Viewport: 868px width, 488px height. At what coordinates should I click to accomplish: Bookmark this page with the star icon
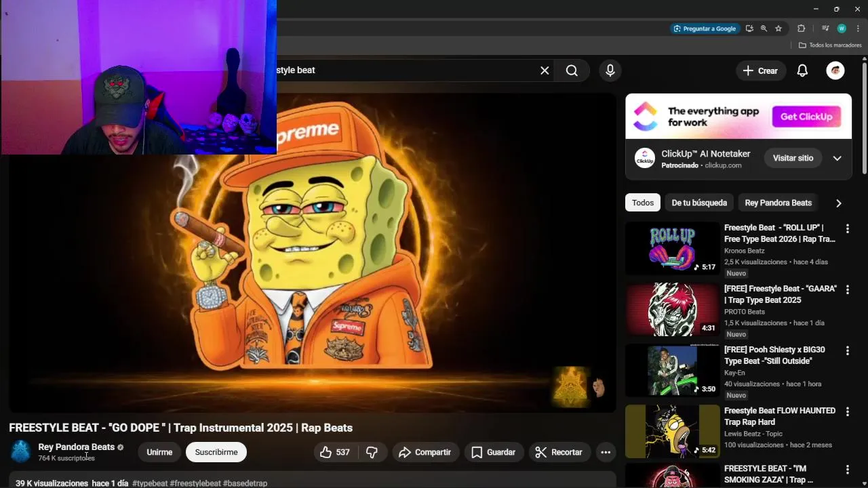click(778, 28)
